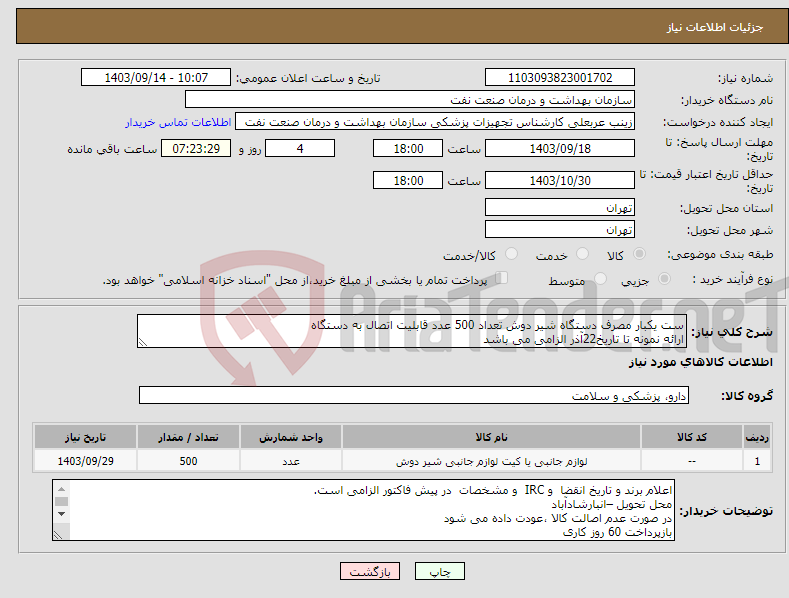Click the buyer notes scrollbar thumb

[61, 501]
